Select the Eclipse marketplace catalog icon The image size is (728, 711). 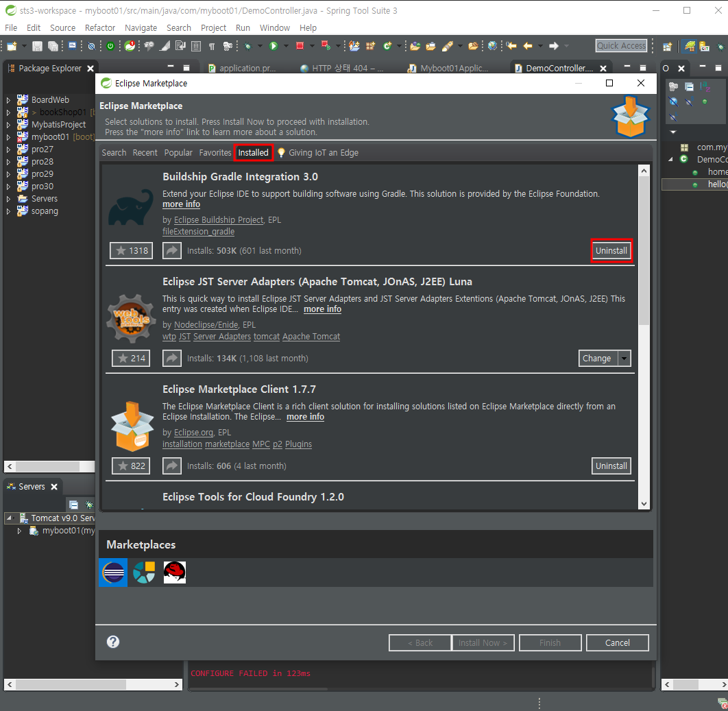point(113,572)
